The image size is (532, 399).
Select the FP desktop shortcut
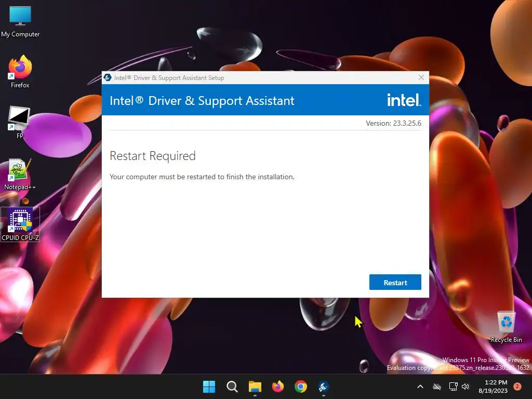coord(19,123)
